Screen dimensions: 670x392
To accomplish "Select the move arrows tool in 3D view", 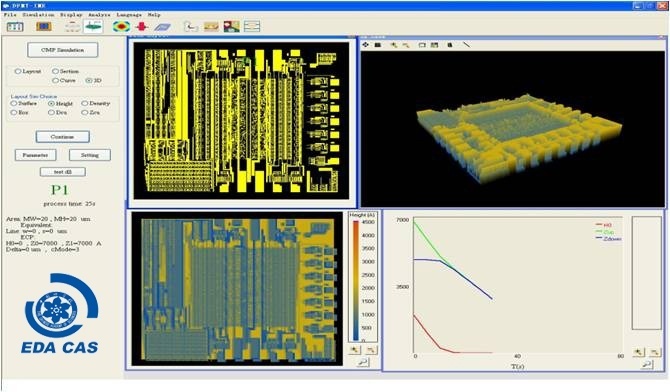I will pyautogui.click(x=365, y=44).
